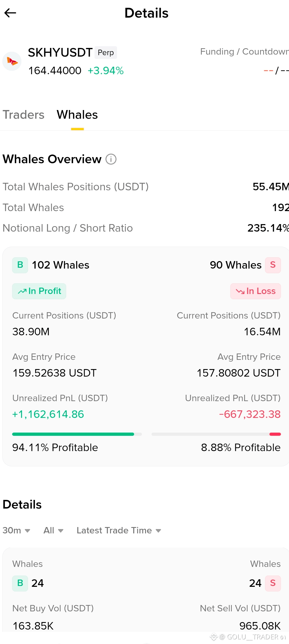The width and height of the screenshot is (289, 644).
Task: Tap the red S badge beside 90 Whales
Action: point(273,265)
